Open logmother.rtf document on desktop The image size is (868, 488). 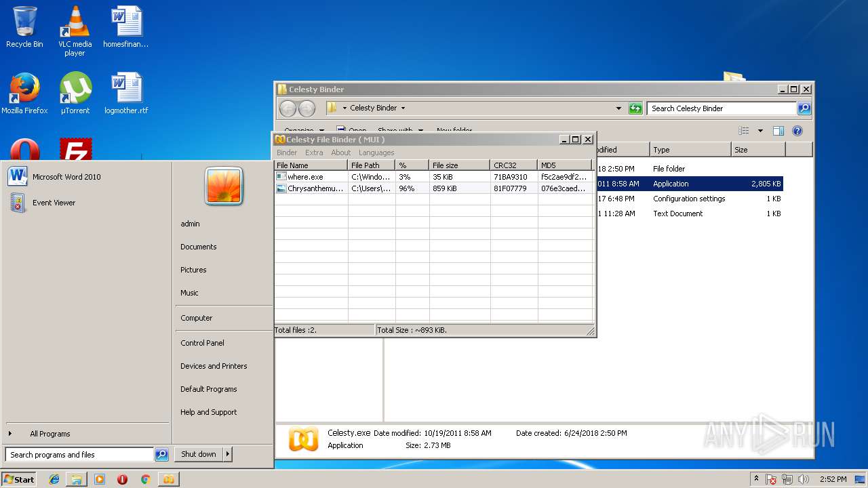pos(126,94)
